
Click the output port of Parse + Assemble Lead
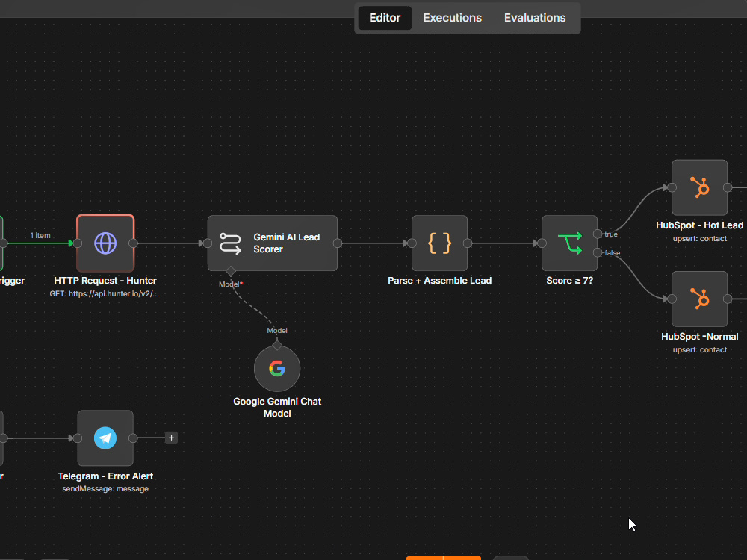point(468,243)
